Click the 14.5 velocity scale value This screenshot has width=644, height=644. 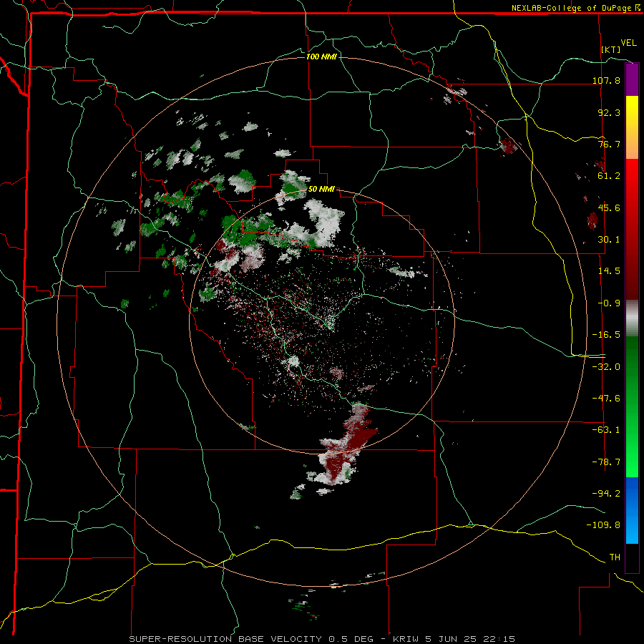[x=609, y=271]
